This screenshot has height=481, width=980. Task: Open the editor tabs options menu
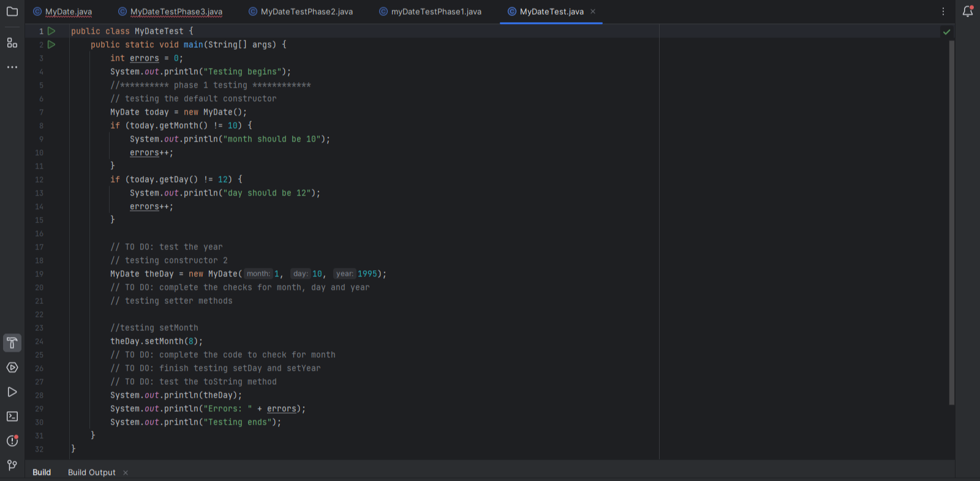(943, 11)
